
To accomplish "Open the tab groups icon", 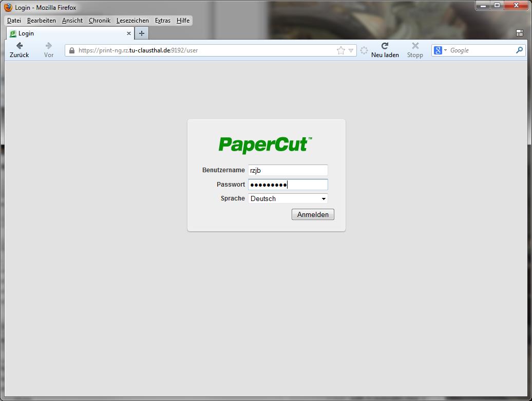I will pos(519,33).
